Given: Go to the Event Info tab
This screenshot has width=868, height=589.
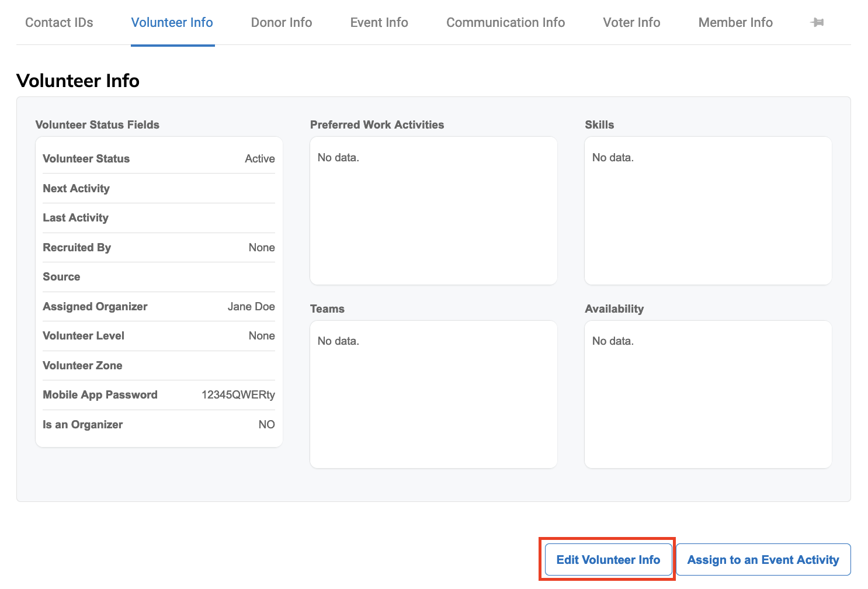Looking at the screenshot, I should coord(379,22).
